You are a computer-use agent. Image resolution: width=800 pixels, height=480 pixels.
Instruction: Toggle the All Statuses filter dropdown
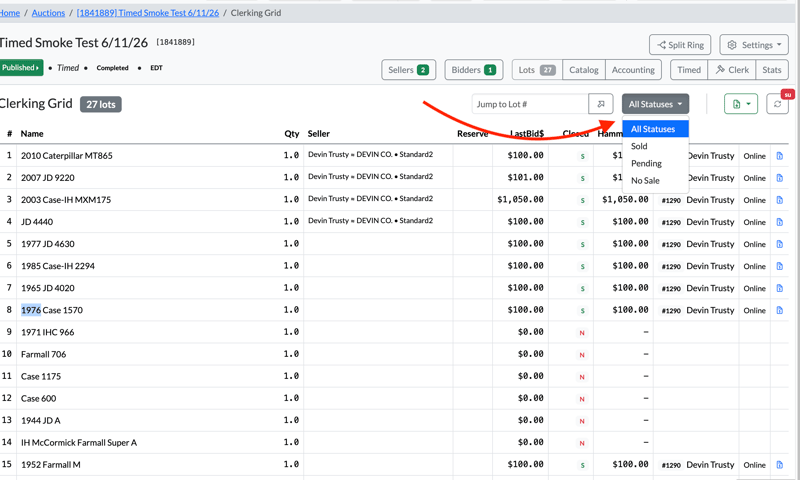coord(655,104)
